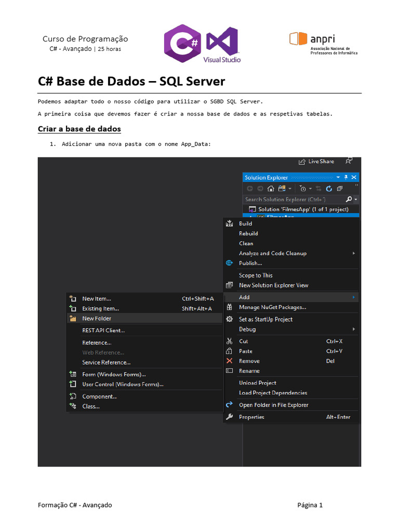Click the Collapse All icon
Image resolution: width=399 pixels, height=532 pixels.
click(340, 189)
